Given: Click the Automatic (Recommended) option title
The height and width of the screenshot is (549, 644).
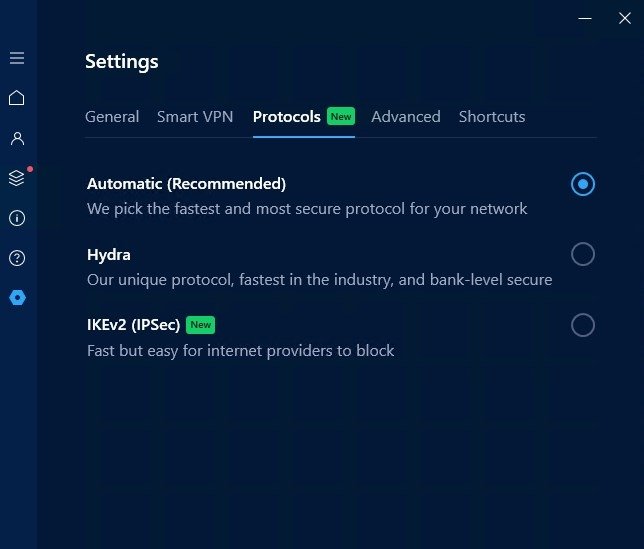Looking at the screenshot, I should pos(186,184).
